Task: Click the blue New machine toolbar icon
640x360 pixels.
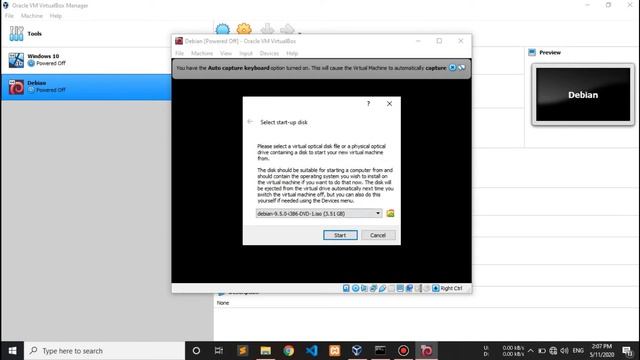Action: (222, 29)
